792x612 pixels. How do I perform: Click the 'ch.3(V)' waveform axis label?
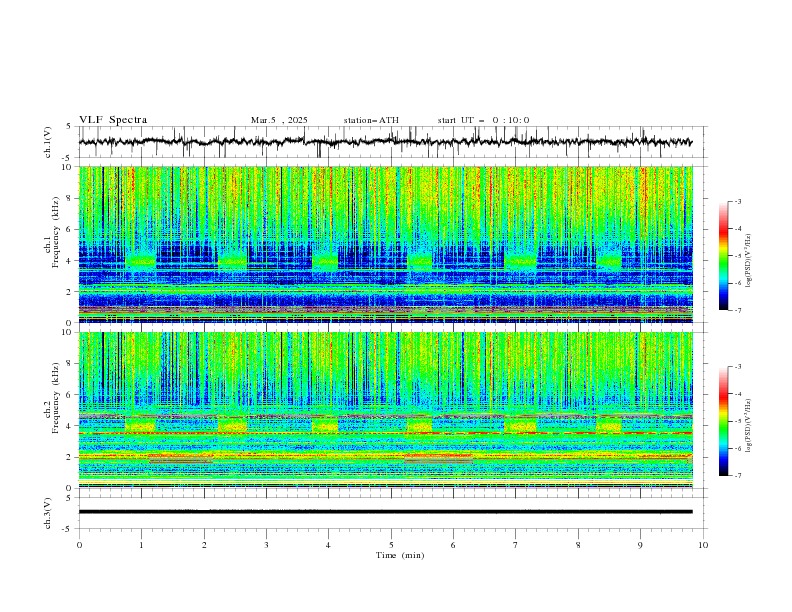(x=48, y=513)
